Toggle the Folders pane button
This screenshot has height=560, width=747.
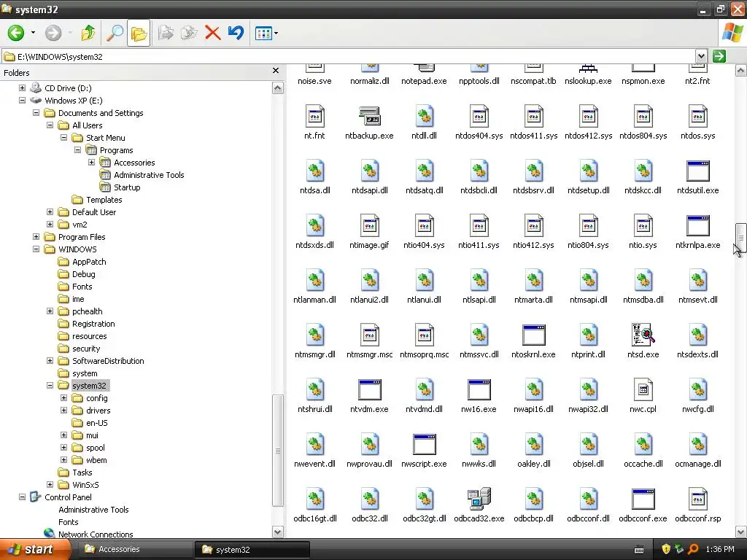coord(139,33)
